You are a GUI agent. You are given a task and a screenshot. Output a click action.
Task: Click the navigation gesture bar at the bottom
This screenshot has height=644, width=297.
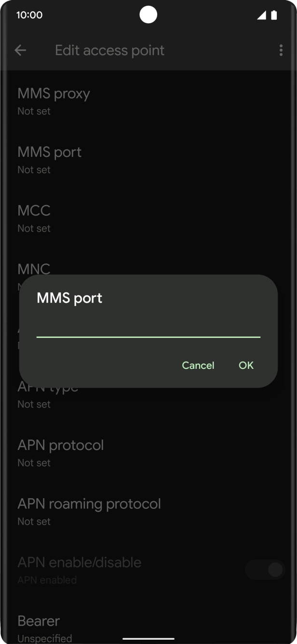148,637
